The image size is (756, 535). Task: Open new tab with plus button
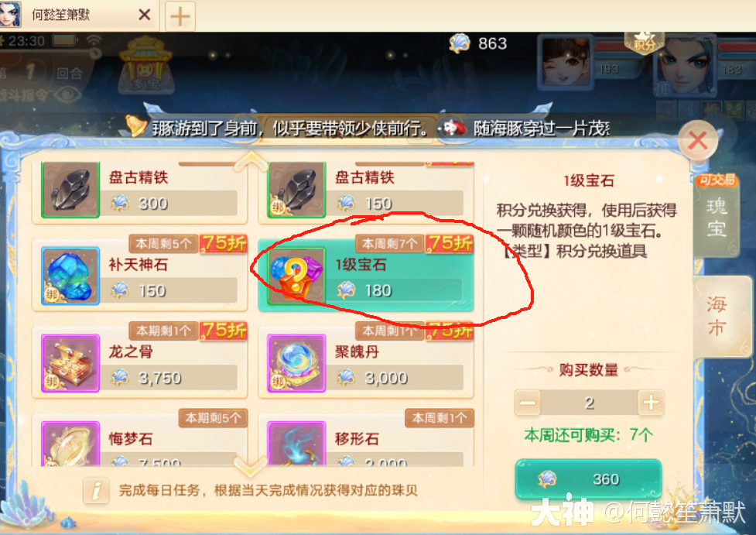180,16
